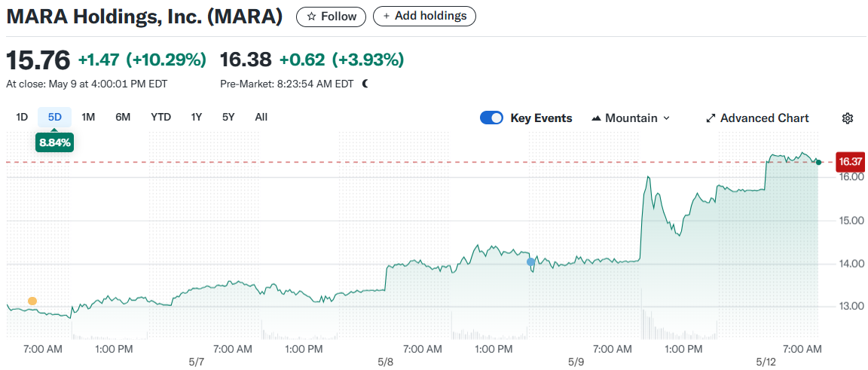
Task: Click the Add holdings button
Action: [x=425, y=17]
